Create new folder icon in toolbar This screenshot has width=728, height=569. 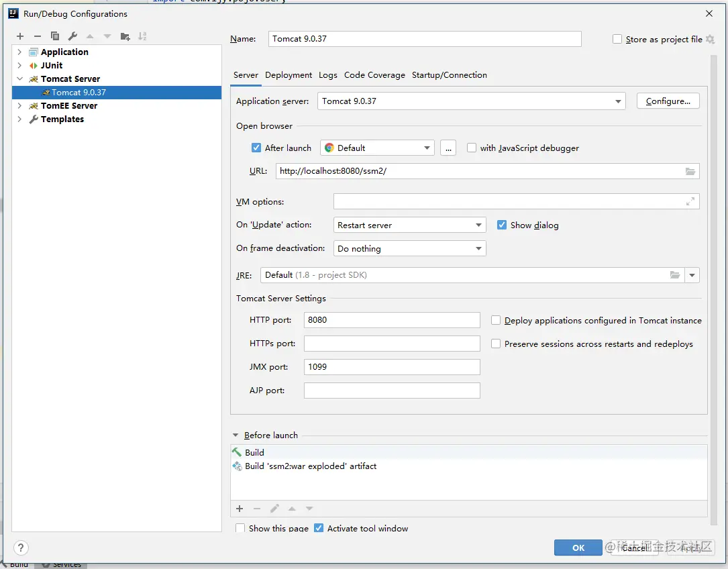(125, 36)
